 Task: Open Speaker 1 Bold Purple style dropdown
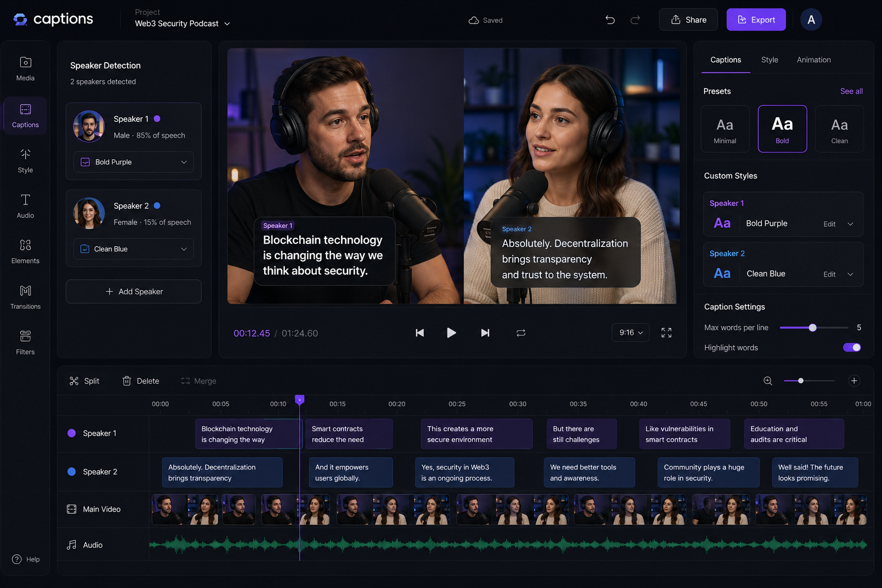(133, 162)
